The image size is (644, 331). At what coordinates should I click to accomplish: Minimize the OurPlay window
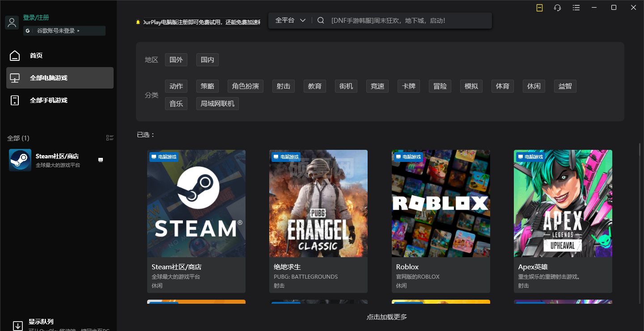click(594, 8)
